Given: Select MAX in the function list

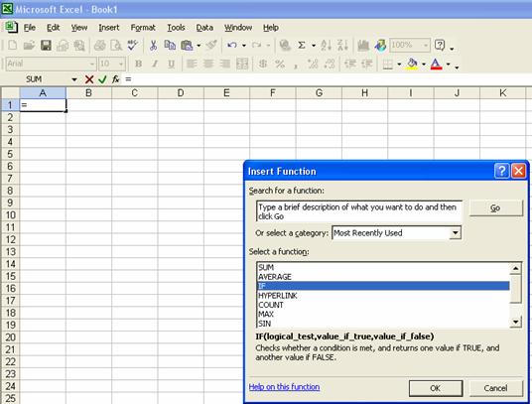Looking at the screenshot, I should point(383,314).
